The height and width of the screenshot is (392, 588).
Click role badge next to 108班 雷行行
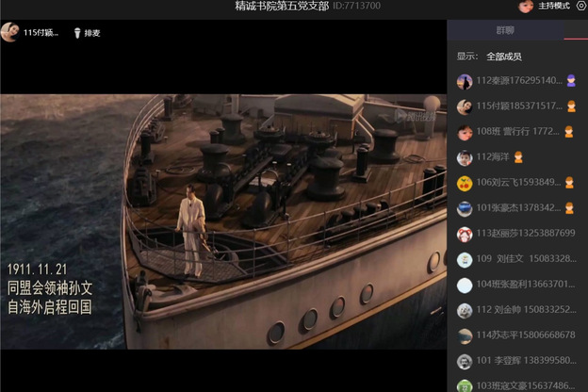coord(569,132)
